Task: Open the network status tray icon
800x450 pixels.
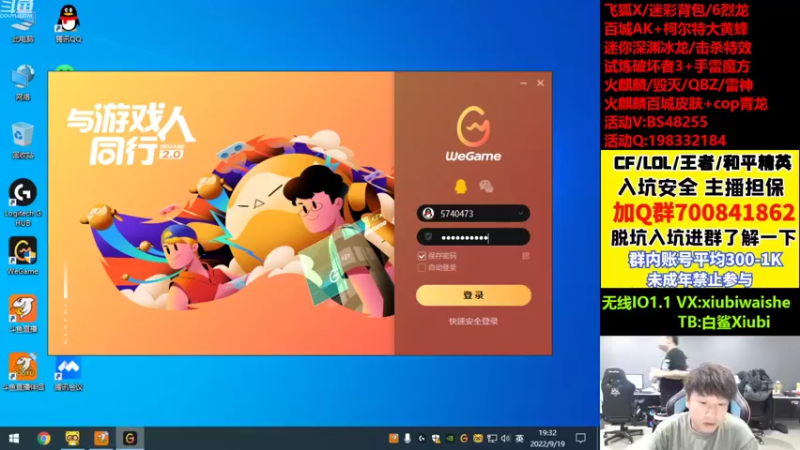Action: click(492, 438)
